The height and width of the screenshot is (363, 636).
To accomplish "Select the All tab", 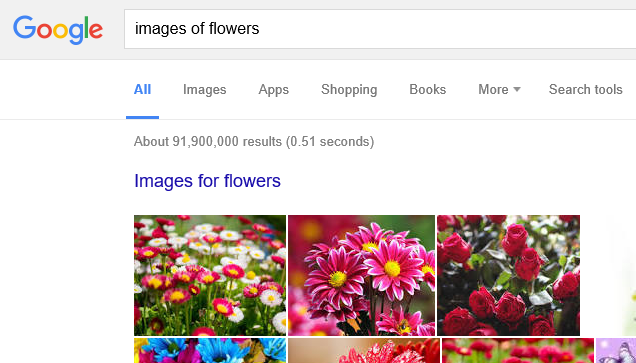I will click(x=142, y=90).
